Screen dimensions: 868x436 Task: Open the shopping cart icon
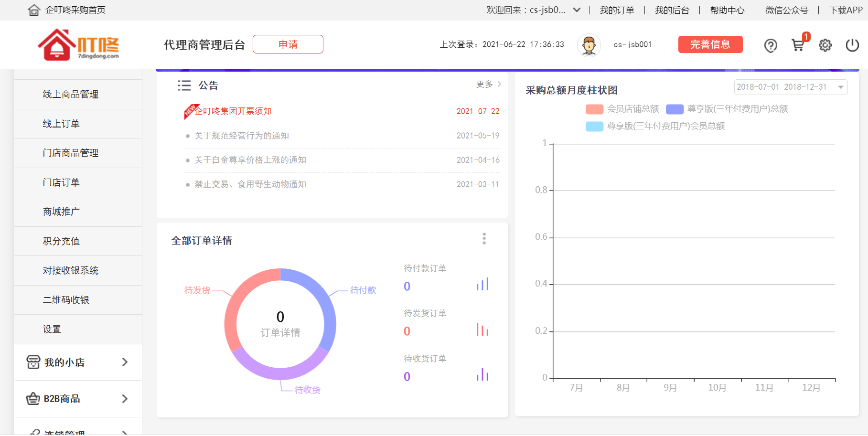797,45
